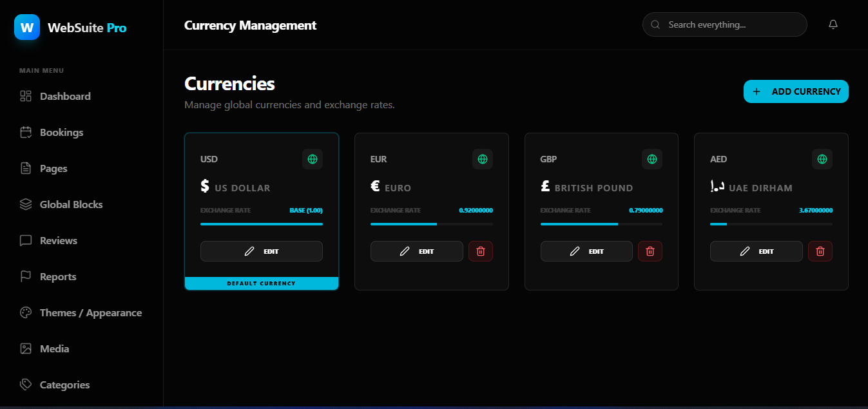Select Media in the sidebar
This screenshot has height=409, width=868.
coord(54,348)
